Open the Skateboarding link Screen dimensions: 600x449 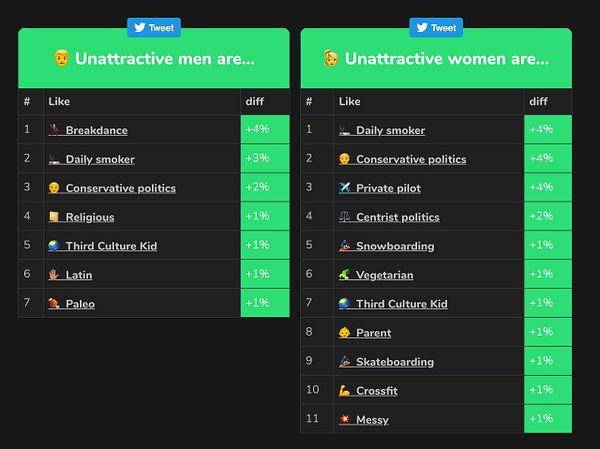(x=395, y=363)
